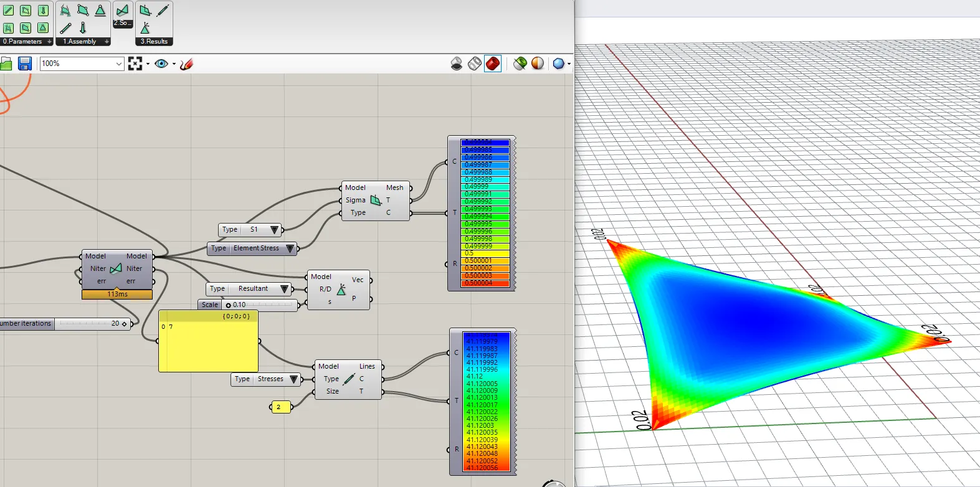
Task: Select the line element icon in Parameters panel
Action: point(9,11)
